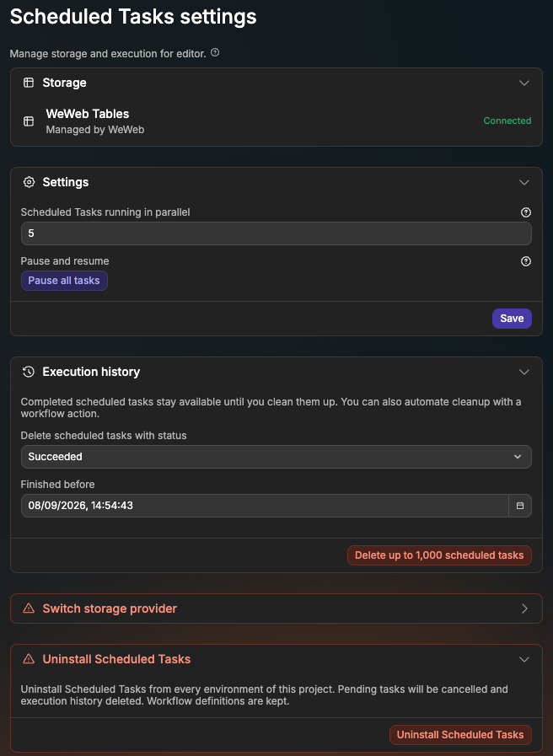Click the Connected status text
The width and height of the screenshot is (553, 756).
pyautogui.click(x=507, y=121)
